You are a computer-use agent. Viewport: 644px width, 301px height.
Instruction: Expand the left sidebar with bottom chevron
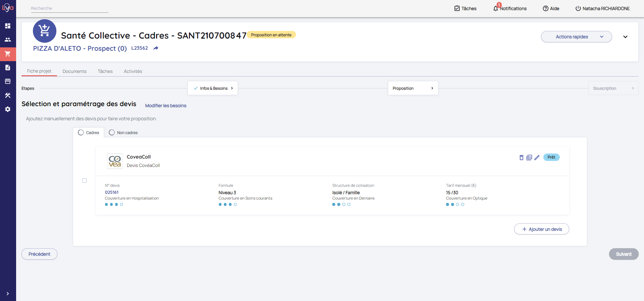[x=8, y=294]
